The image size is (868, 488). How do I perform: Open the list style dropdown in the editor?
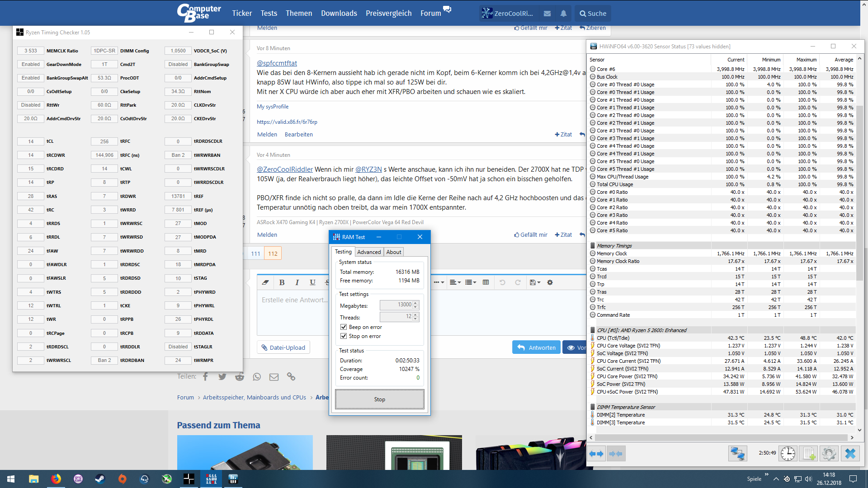pos(471,282)
